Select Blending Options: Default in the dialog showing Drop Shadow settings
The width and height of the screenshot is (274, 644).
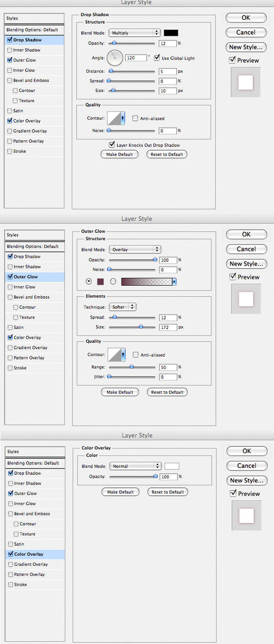pos(34,30)
